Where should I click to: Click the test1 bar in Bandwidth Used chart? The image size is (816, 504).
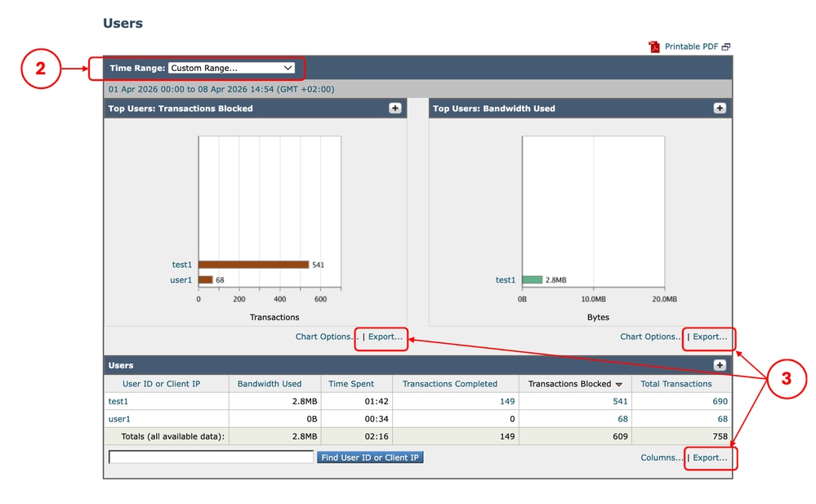pos(532,279)
